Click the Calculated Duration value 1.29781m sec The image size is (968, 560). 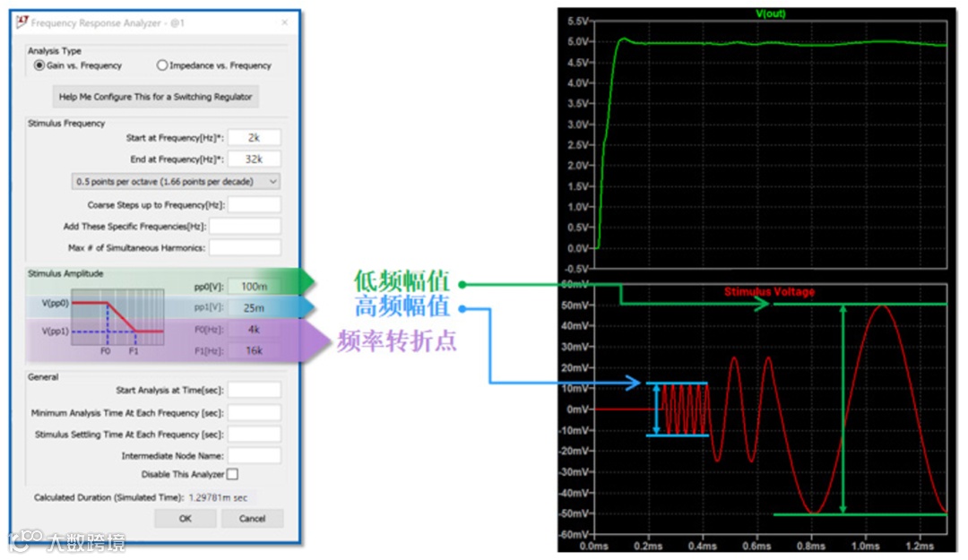[x=218, y=497]
